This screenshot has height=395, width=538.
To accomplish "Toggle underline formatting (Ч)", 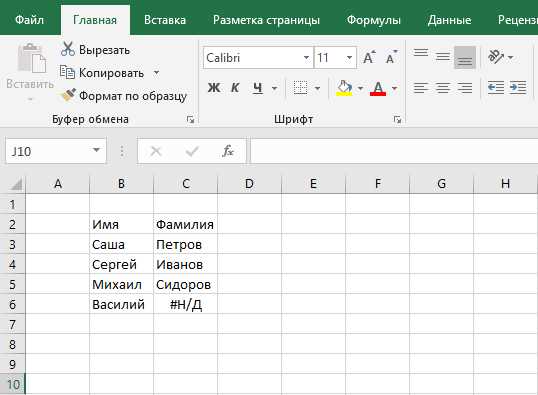I will [258, 88].
